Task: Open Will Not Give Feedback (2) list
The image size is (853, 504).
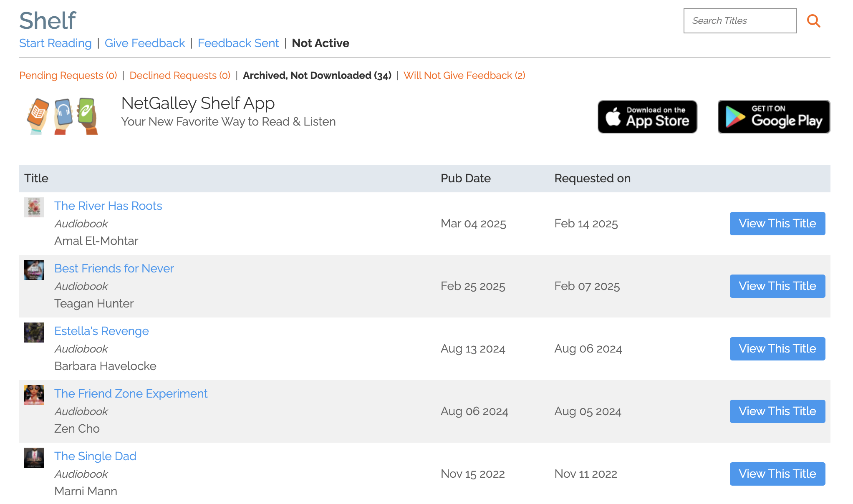Action: pyautogui.click(x=464, y=76)
